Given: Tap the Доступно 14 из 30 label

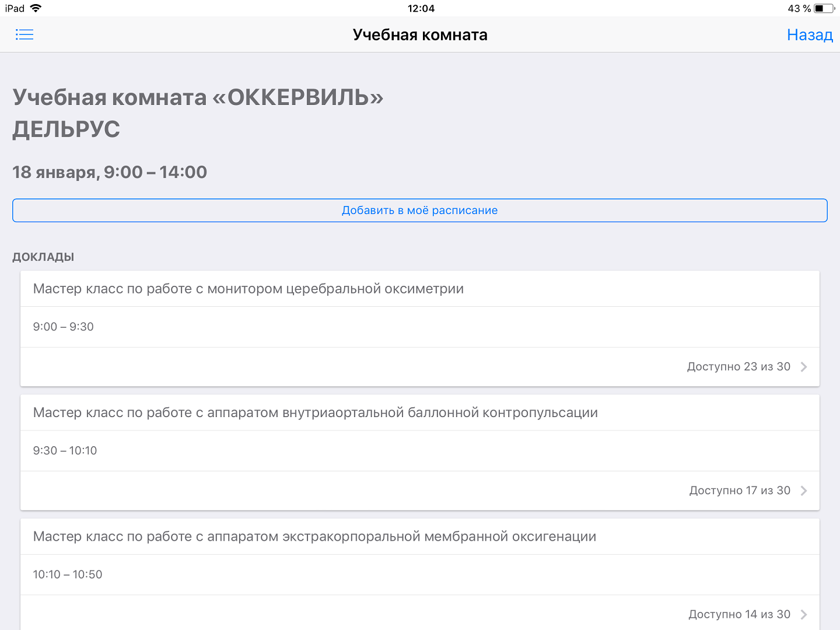Looking at the screenshot, I should (x=739, y=614).
